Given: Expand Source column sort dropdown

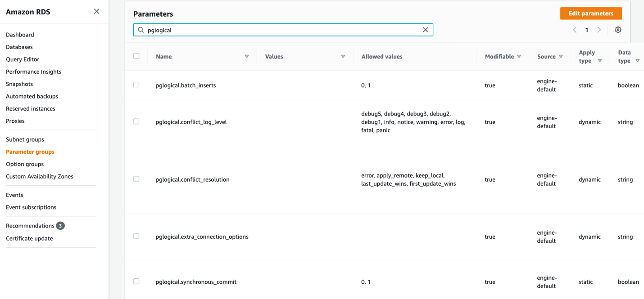Looking at the screenshot, I should (561, 57).
